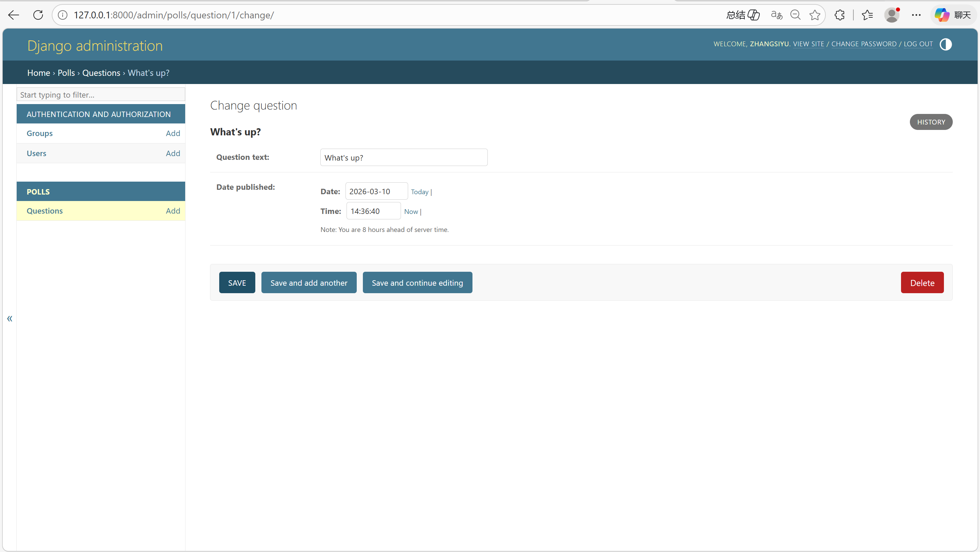Open the zoom out magnifier icon
This screenshot has width=980, height=552.
[795, 15]
